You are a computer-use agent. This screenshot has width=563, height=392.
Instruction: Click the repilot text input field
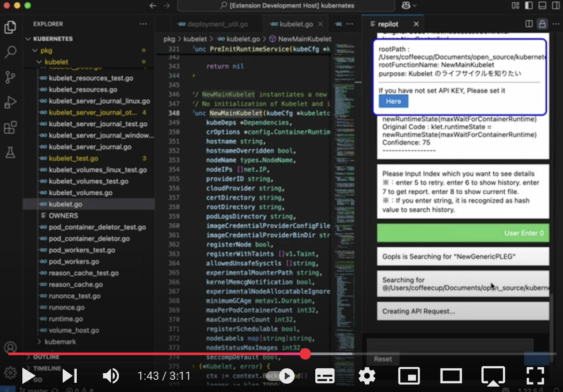(x=450, y=344)
